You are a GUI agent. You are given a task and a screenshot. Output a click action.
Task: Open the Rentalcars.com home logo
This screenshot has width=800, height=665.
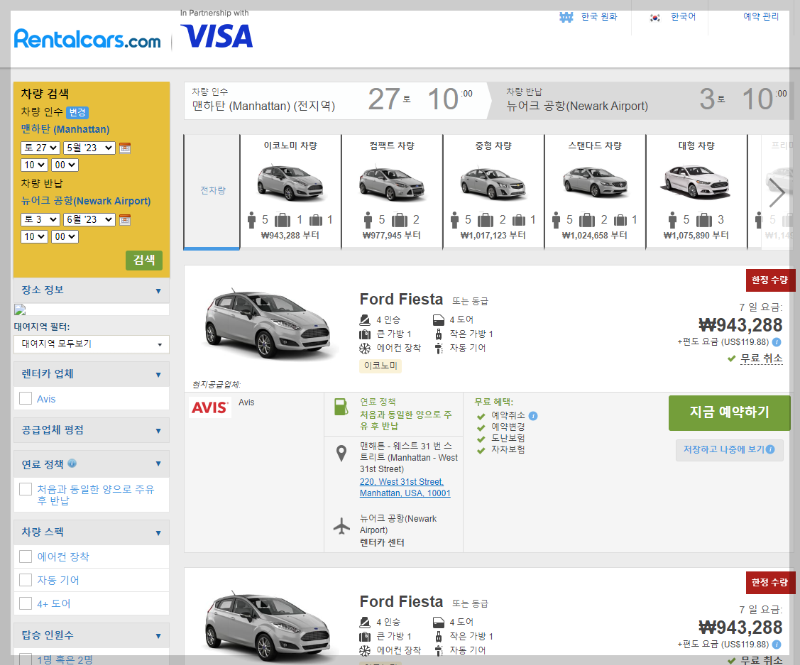point(87,39)
